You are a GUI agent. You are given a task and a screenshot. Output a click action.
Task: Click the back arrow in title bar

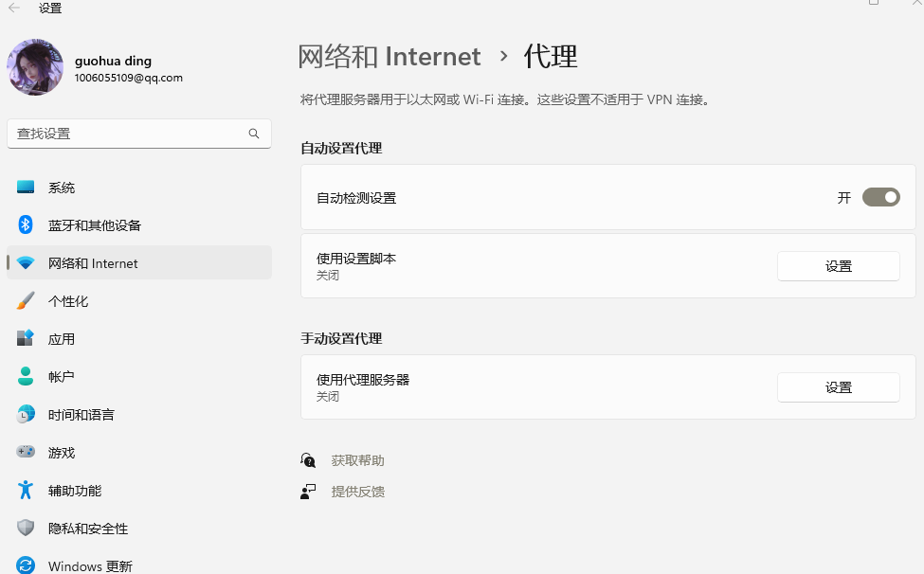tap(14, 8)
